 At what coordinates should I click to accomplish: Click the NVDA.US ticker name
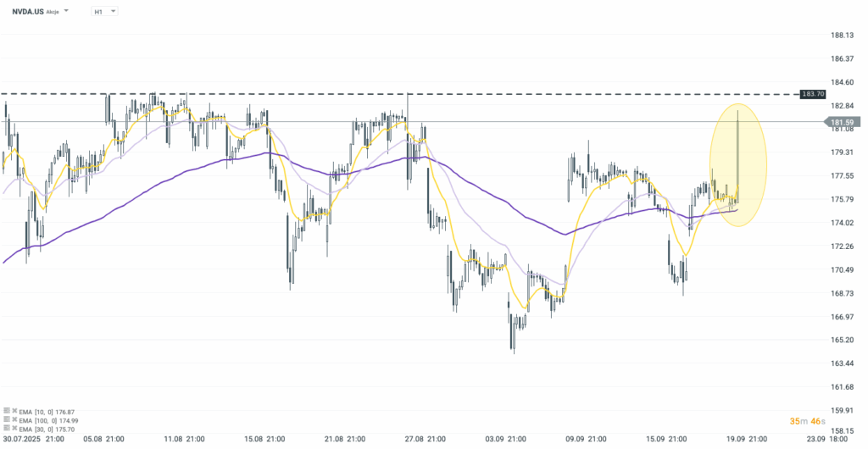[29, 12]
